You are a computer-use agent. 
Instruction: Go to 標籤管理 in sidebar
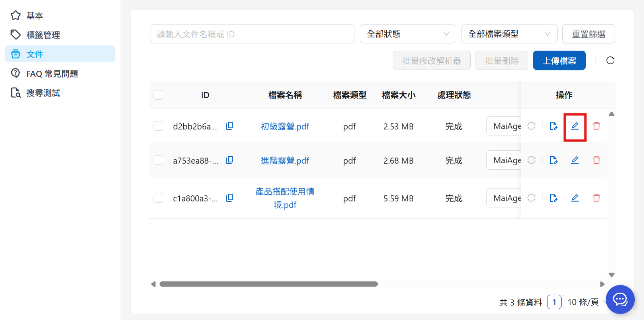click(x=43, y=35)
